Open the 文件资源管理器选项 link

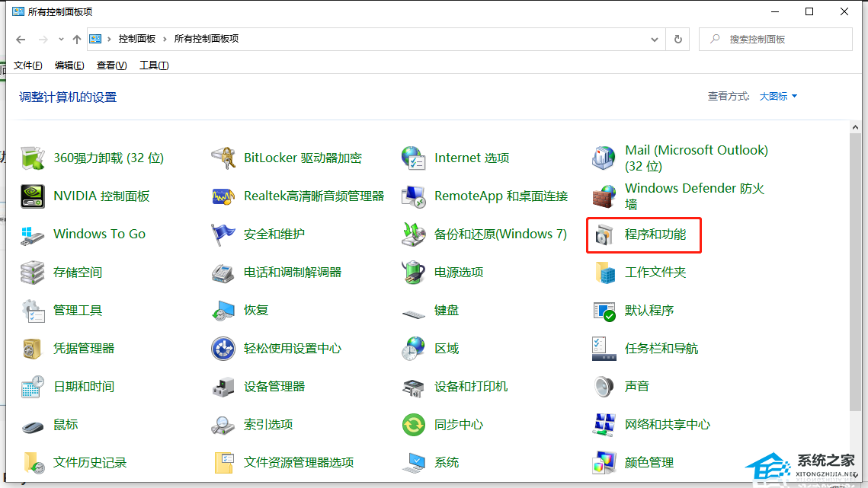pos(299,463)
